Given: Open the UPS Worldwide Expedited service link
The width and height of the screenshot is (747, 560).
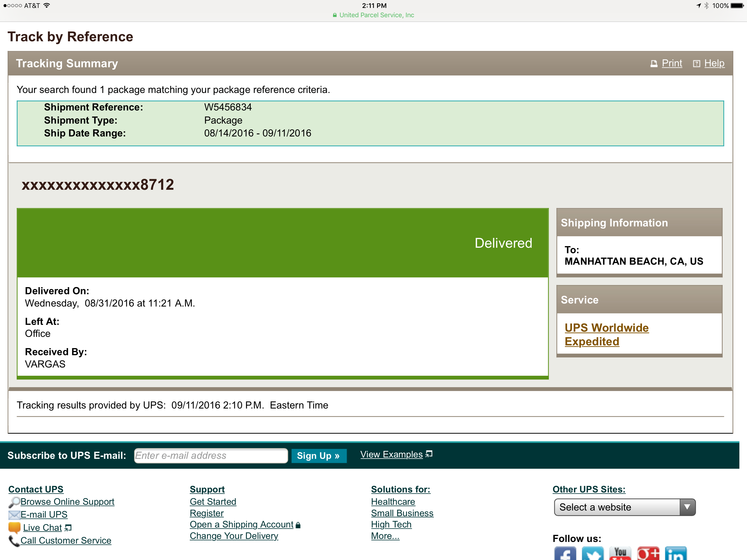Looking at the screenshot, I should point(606,334).
